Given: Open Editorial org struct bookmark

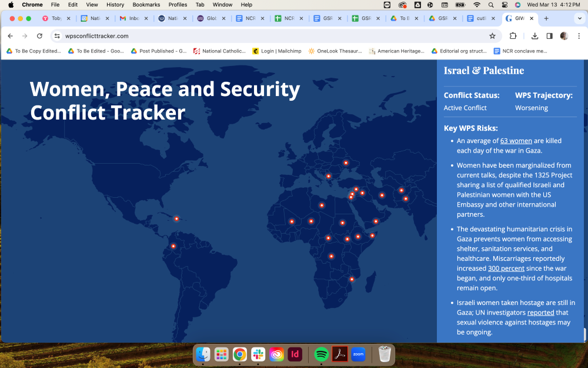Looking at the screenshot, I should point(459,51).
